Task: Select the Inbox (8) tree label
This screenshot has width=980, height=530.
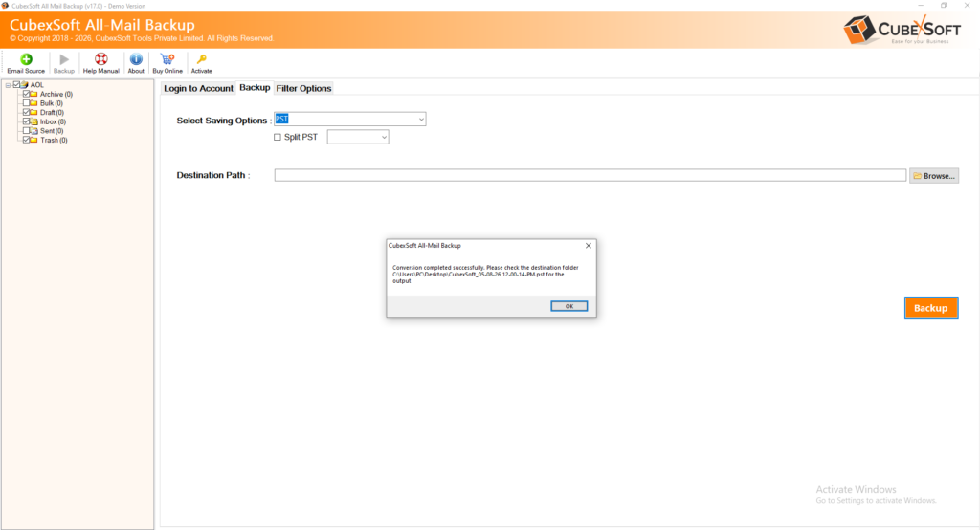Action: point(54,121)
